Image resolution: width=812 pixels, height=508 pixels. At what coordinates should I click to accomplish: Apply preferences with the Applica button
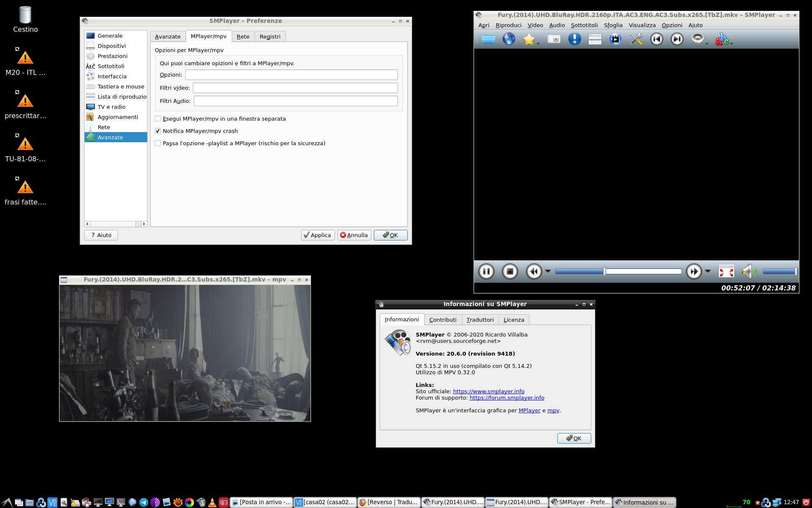click(318, 235)
